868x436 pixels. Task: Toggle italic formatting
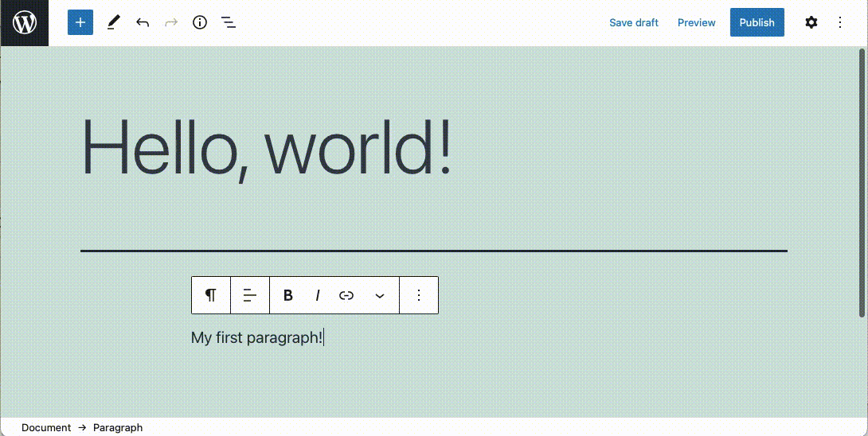tap(317, 295)
